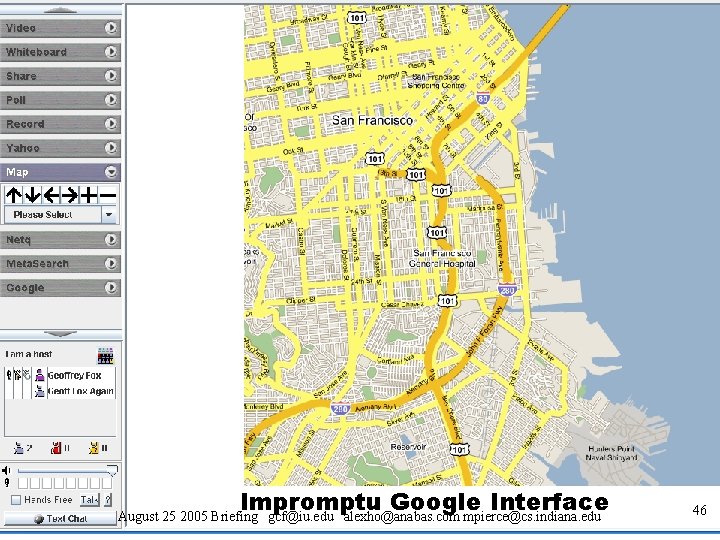The width and height of the screenshot is (720, 540).
Task: Expand the Google panel
Action: 60,287
